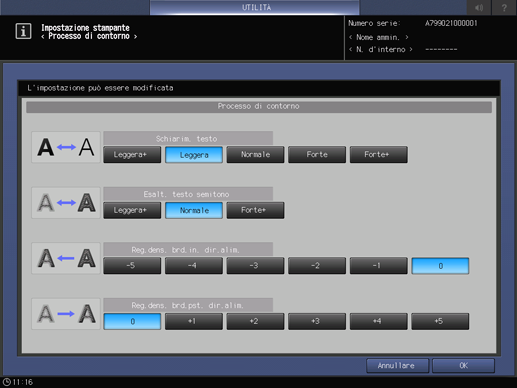Click the Reg.dens. brd.in. dir.alim. label

188,250
